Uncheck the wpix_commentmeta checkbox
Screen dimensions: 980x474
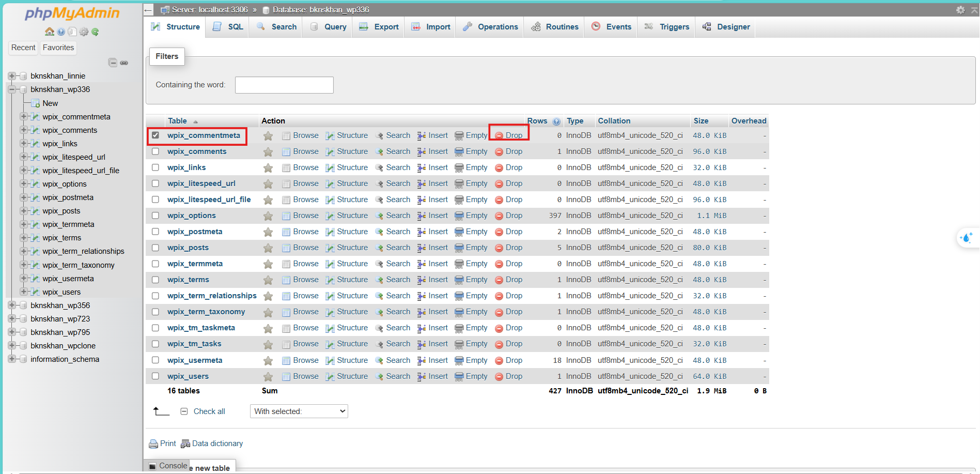click(x=155, y=135)
